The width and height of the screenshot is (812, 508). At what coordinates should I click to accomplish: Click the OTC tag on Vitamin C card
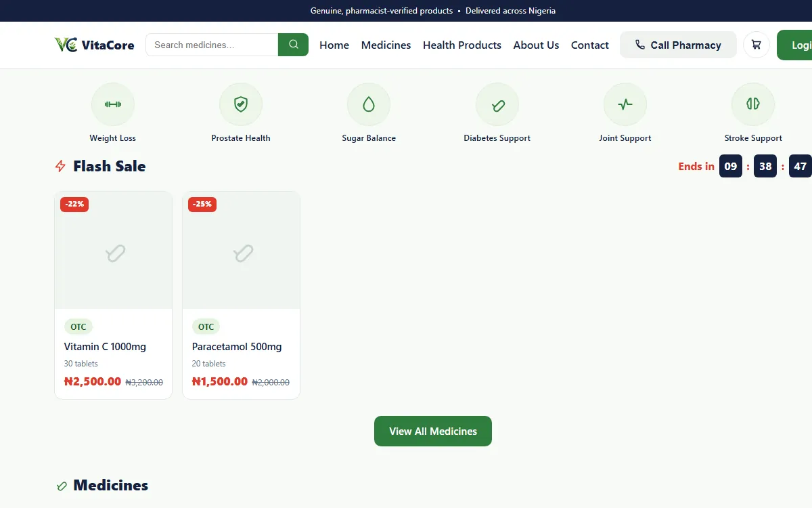[x=78, y=327]
